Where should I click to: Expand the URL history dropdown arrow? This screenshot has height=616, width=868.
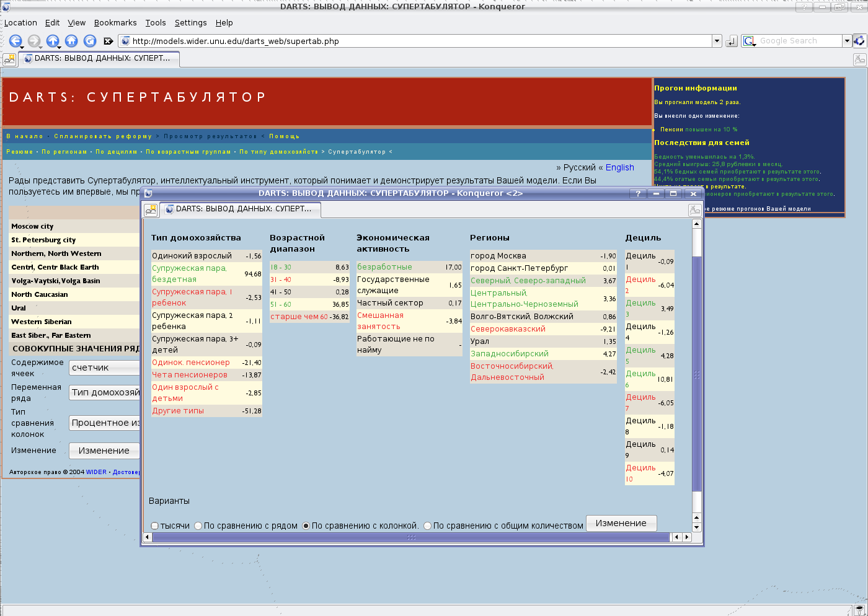point(717,41)
